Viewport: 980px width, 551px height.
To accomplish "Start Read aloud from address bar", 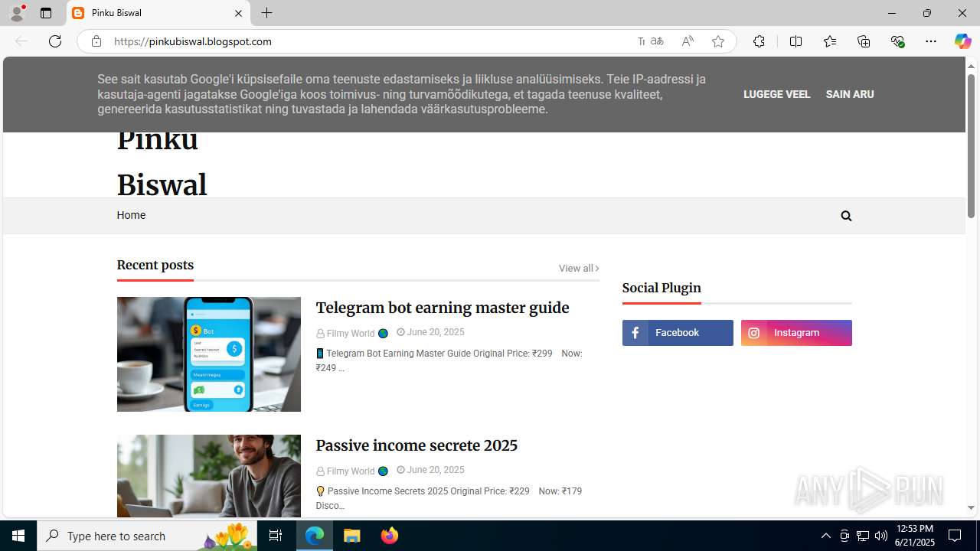I will 688,41.
